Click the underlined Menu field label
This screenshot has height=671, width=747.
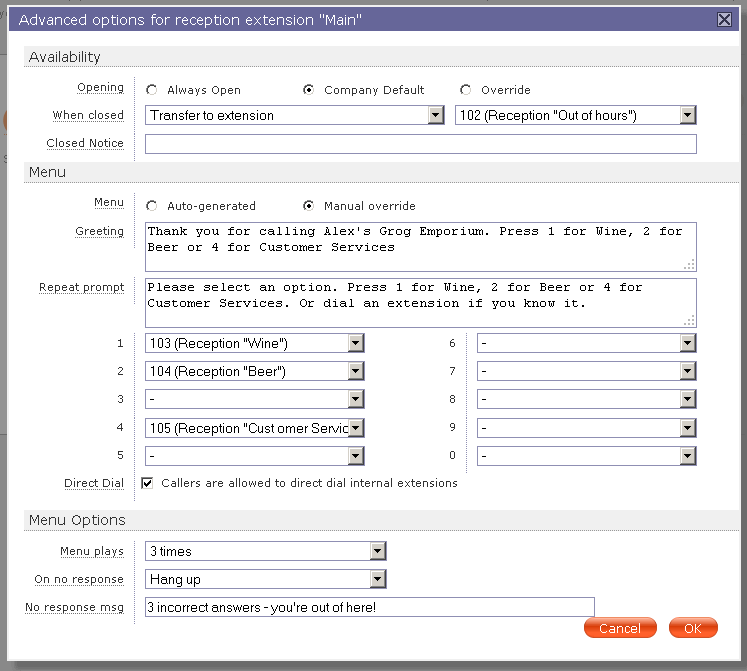(109, 203)
